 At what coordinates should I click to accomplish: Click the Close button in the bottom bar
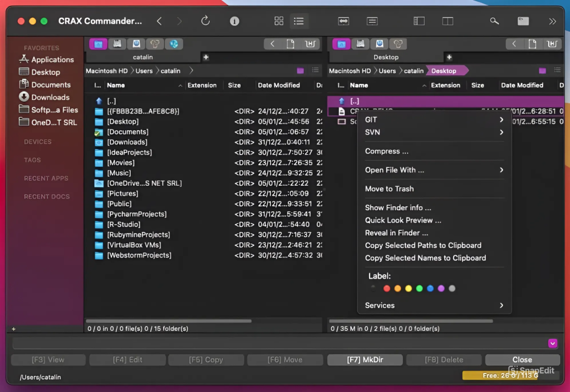[522, 360]
